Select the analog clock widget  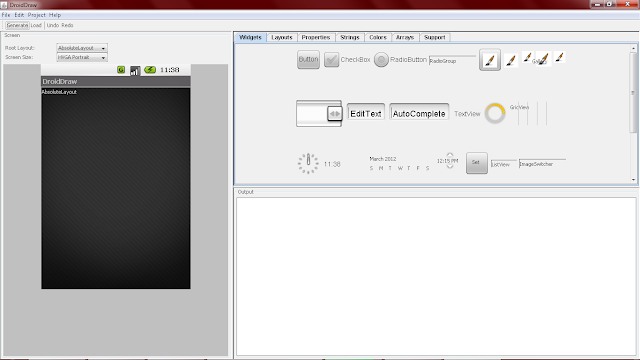coord(308,163)
